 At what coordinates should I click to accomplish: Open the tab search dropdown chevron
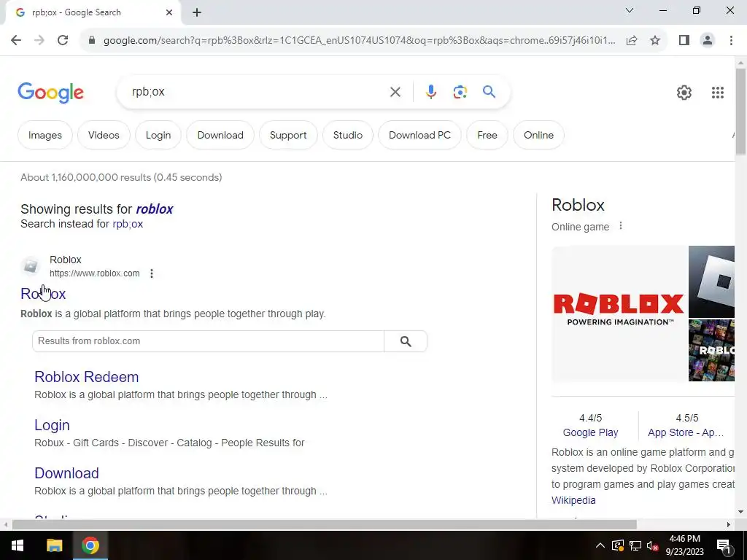(630, 10)
